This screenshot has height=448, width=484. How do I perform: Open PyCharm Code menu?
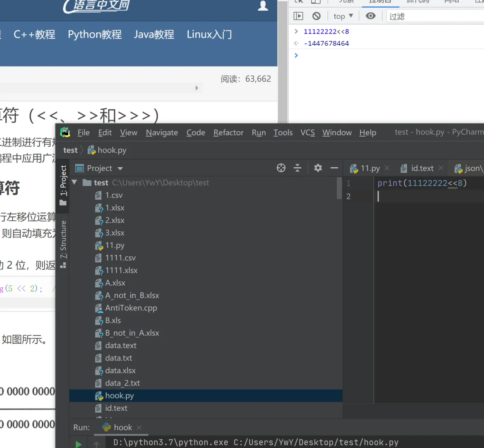point(196,132)
